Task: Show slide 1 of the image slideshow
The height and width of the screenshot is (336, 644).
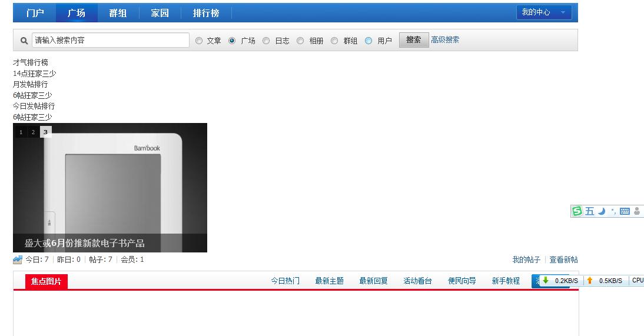Action: 21,132
